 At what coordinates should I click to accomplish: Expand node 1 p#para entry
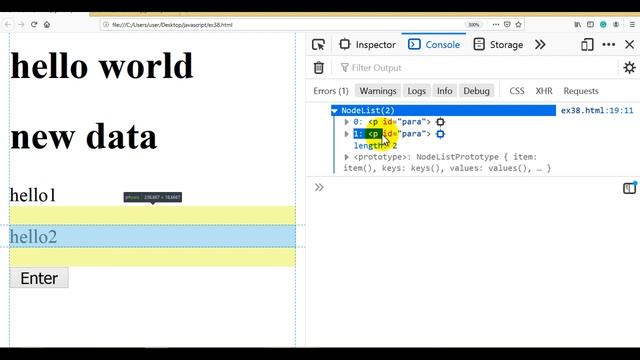(x=347, y=134)
